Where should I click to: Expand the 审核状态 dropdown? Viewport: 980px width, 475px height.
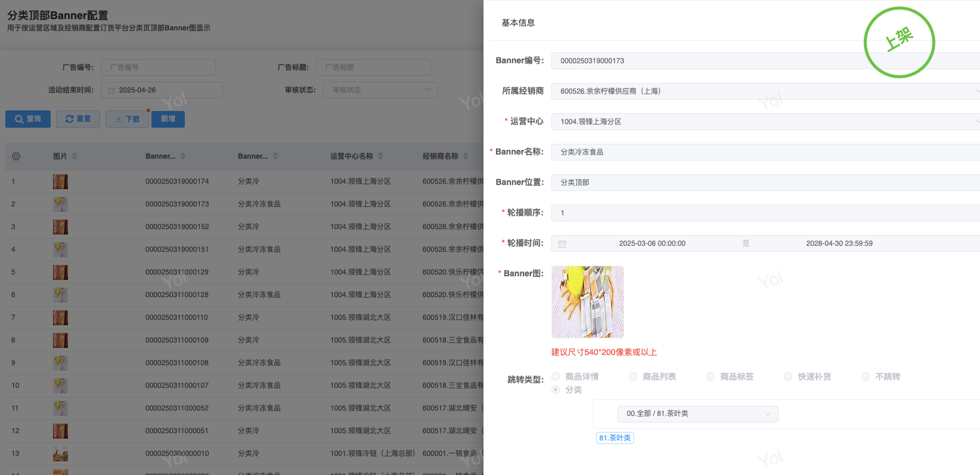pyautogui.click(x=380, y=90)
